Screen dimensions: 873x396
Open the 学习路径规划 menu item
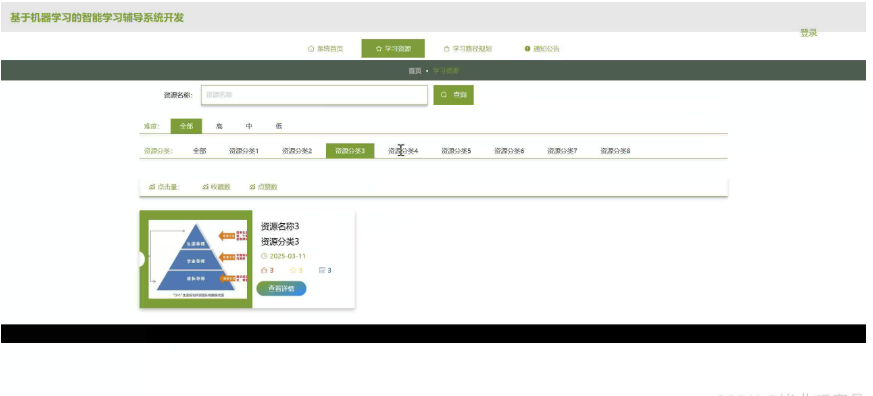coord(468,49)
